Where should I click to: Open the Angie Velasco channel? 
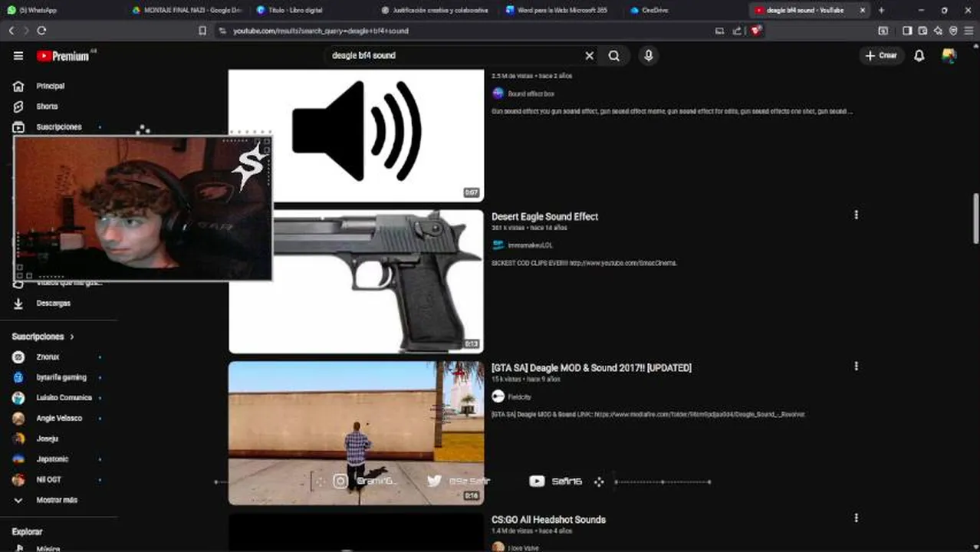pyautogui.click(x=58, y=419)
